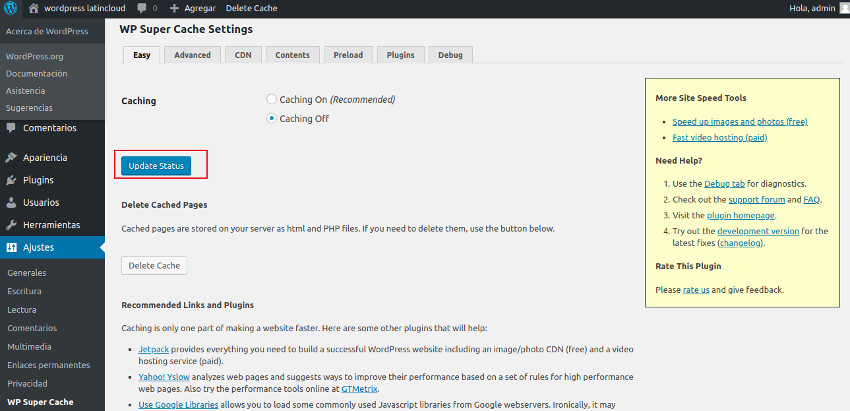850x411 pixels.
Task: Open Multimedia settings submenu
Action: tap(30, 346)
